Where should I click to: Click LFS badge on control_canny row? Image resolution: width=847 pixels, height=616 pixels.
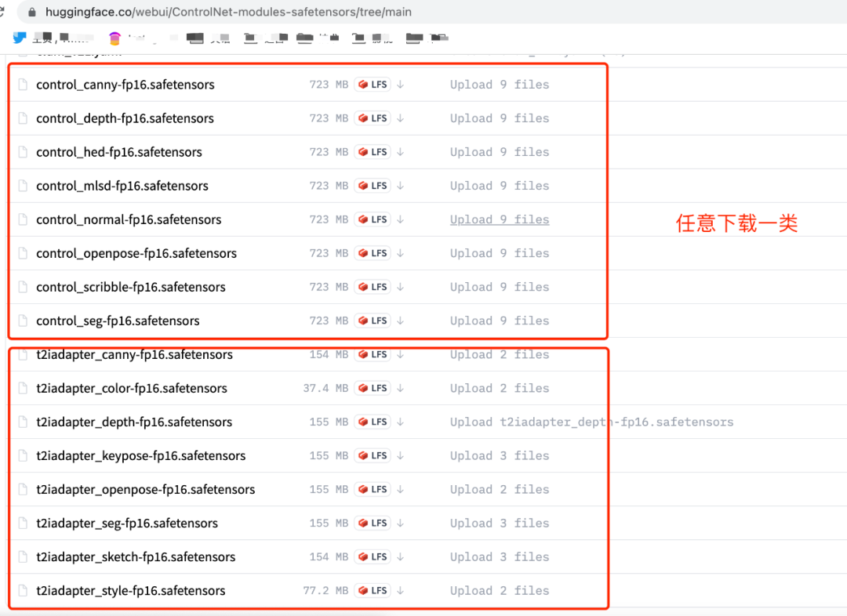coord(373,85)
